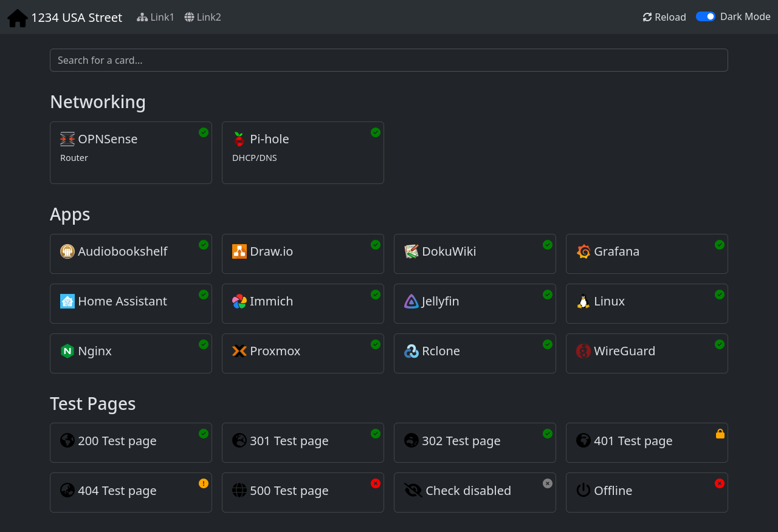Click the orange lock status on 401 Test page

720,434
